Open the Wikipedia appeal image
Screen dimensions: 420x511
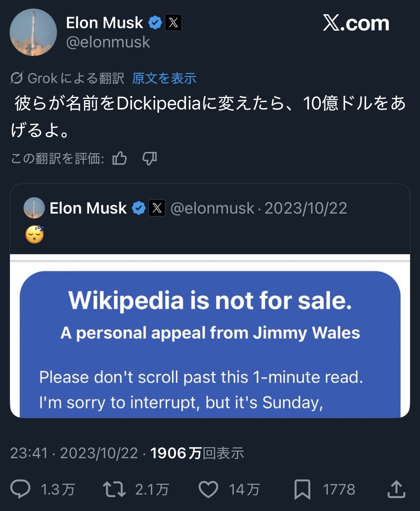click(x=210, y=336)
